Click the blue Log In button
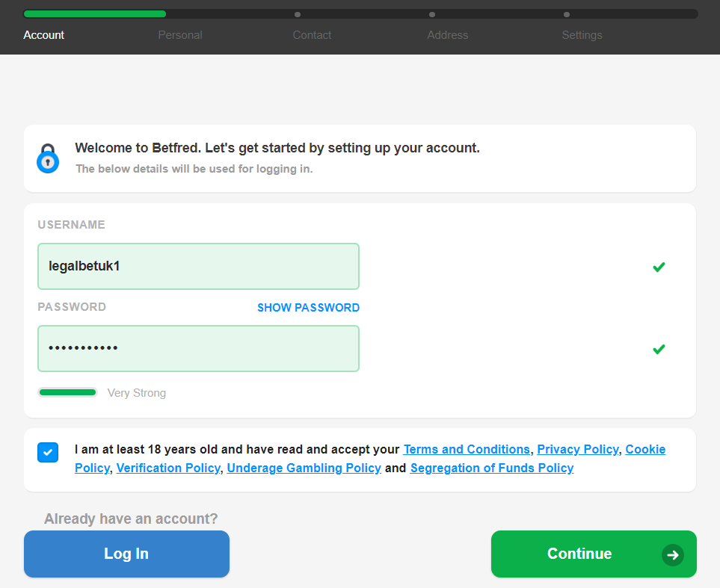Image resolution: width=720 pixels, height=588 pixels. point(127,554)
